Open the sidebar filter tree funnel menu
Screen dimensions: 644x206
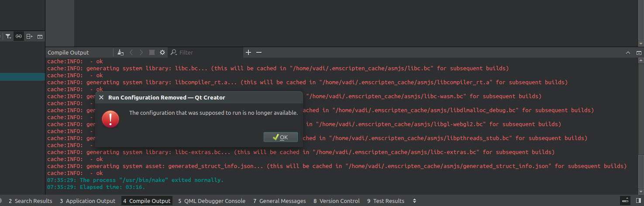[x=8, y=37]
